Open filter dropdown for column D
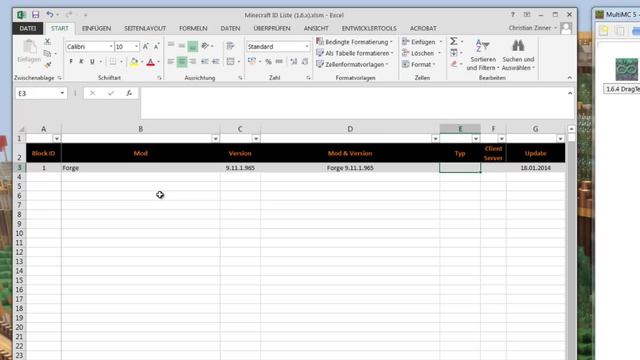The image size is (640, 360). [435, 139]
